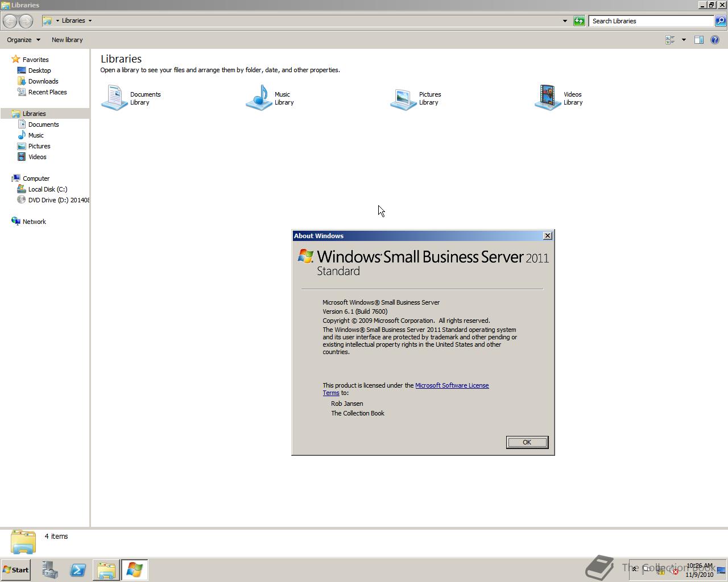Open the Start menu
Screen dimensions: 728x582
pos(16,570)
